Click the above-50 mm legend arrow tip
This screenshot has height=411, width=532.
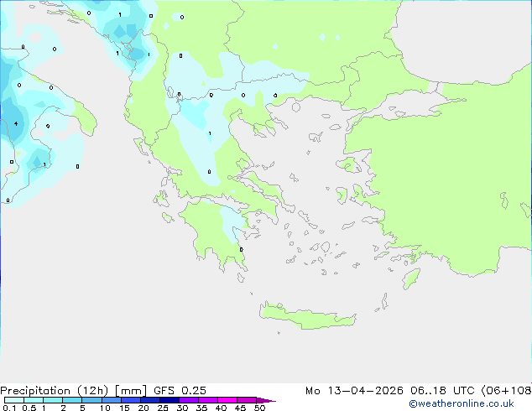(266, 400)
